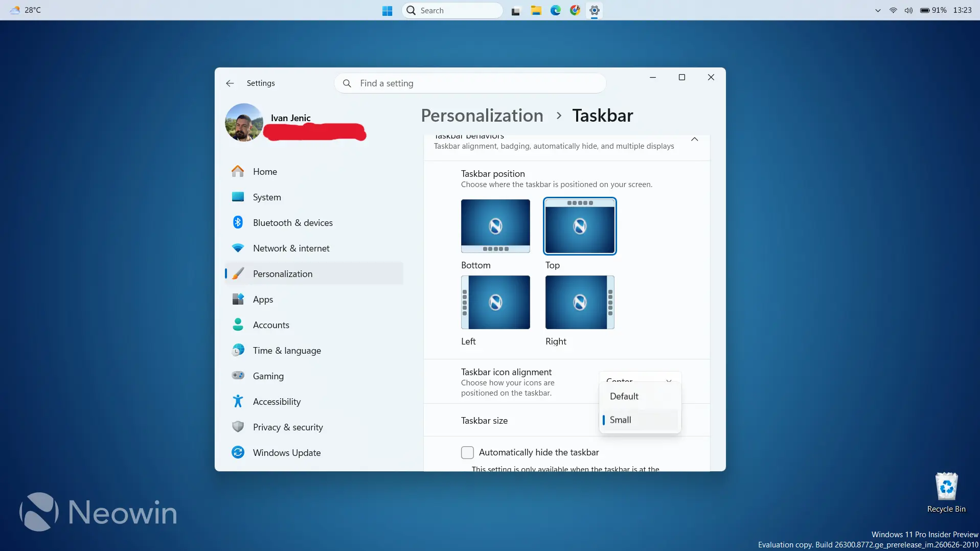Minimize the Settings window
Viewport: 980px width, 551px height.
pyautogui.click(x=653, y=77)
